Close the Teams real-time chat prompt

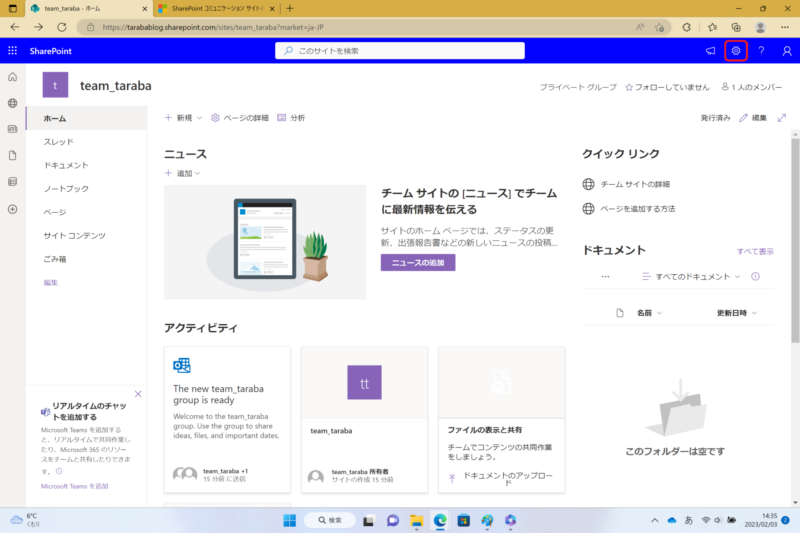click(138, 395)
